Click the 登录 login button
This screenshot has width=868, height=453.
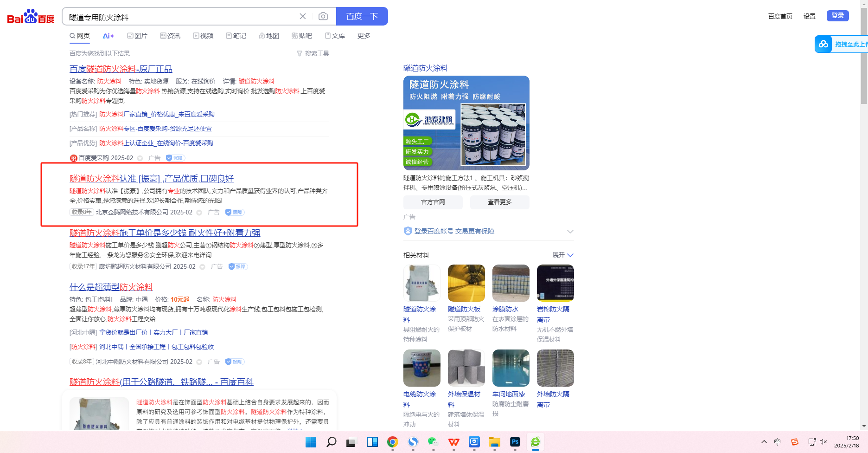(x=838, y=16)
